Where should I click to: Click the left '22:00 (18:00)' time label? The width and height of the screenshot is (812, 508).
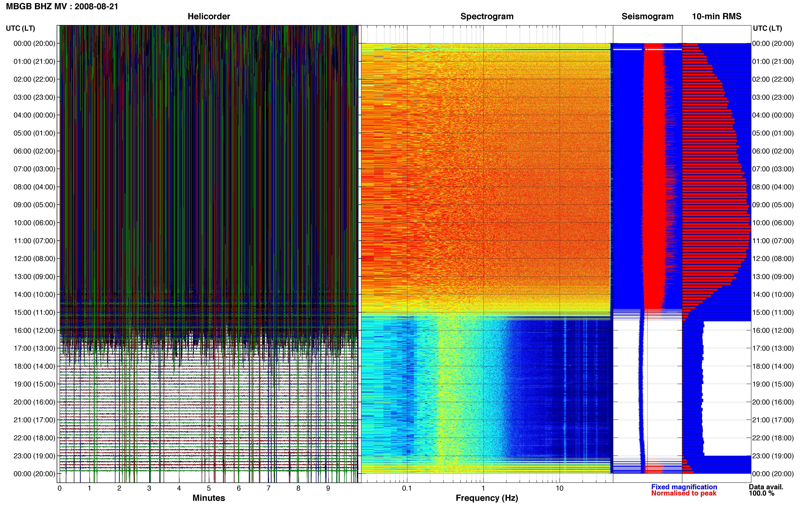[x=34, y=438]
